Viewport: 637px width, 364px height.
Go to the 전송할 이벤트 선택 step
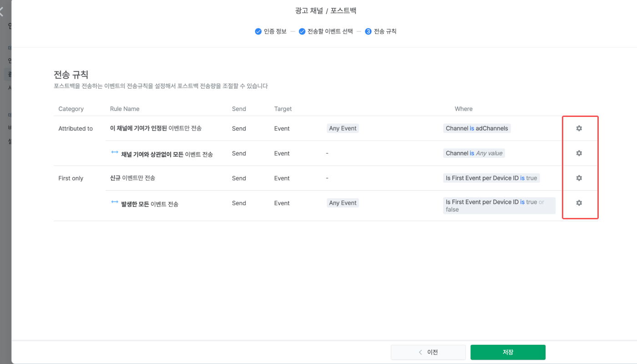point(330,31)
